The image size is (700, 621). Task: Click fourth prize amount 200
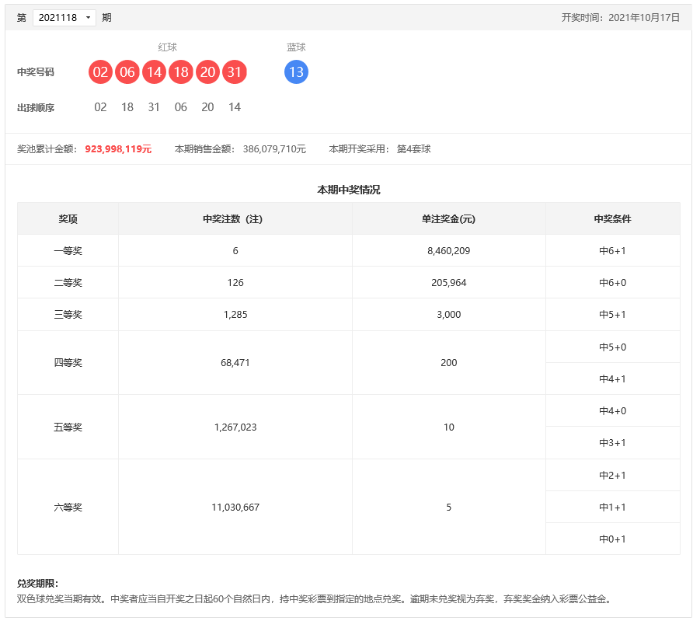click(x=449, y=363)
